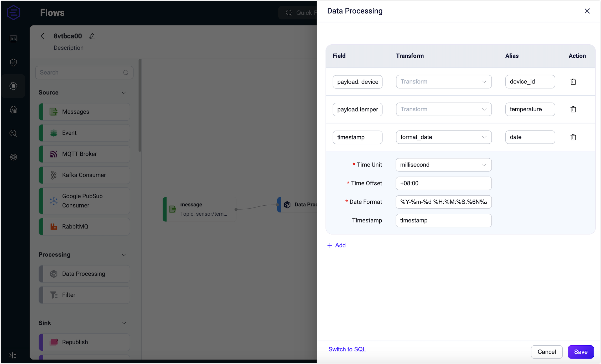
Task: Close the Data Processing panel
Action: pos(587,11)
